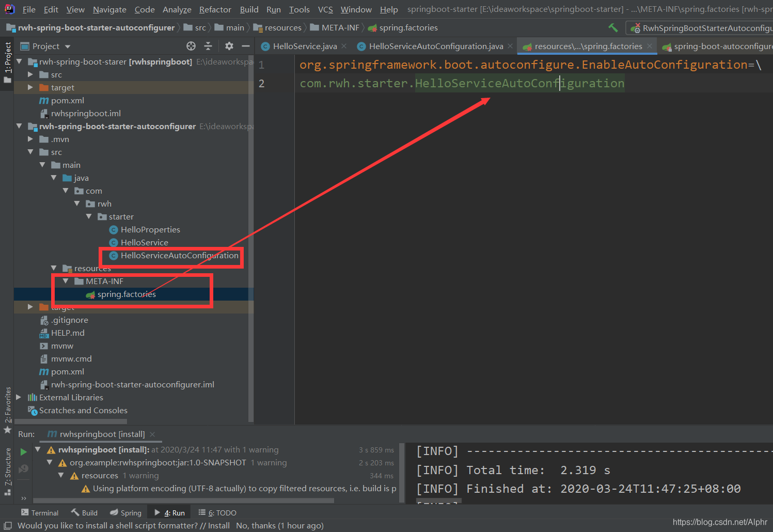Collapse the main folder node
The image size is (773, 532).
pos(42,165)
